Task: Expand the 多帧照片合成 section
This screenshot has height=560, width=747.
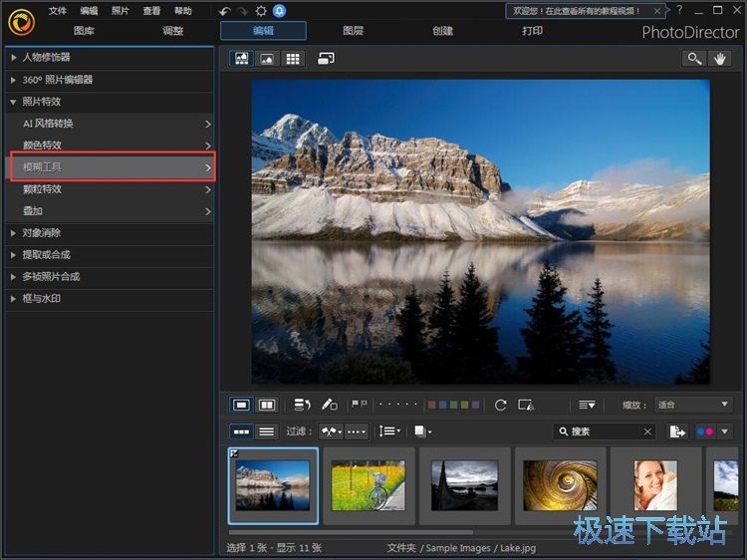Action: (110, 277)
